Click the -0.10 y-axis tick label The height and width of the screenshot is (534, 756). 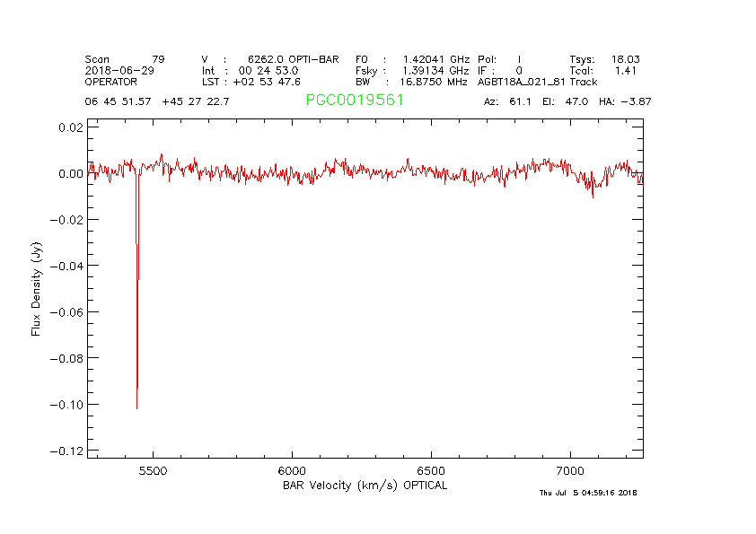(68, 405)
